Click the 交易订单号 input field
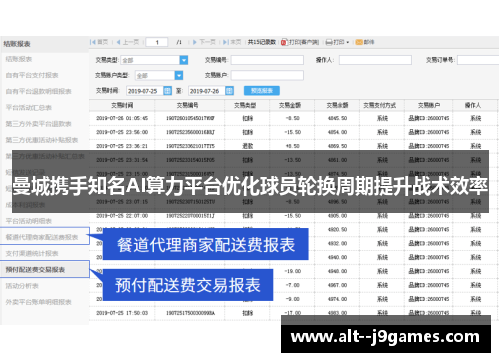The height and width of the screenshot is (362, 500). point(478,60)
